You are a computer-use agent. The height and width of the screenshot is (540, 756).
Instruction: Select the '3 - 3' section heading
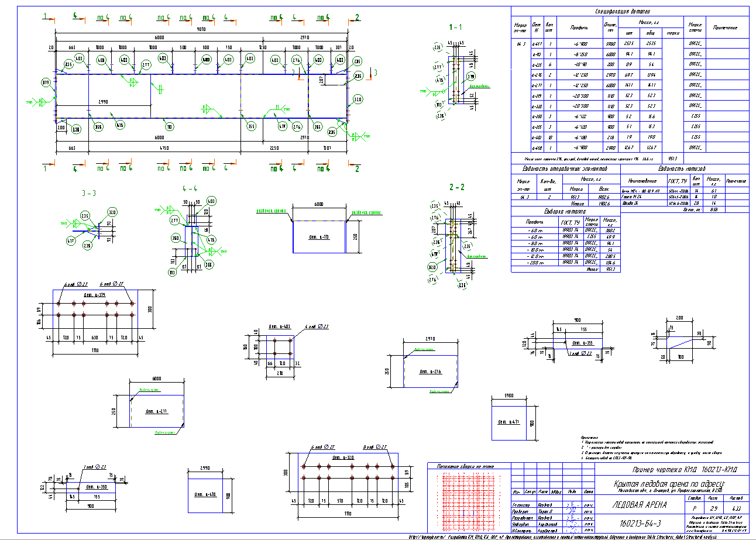[90, 192]
